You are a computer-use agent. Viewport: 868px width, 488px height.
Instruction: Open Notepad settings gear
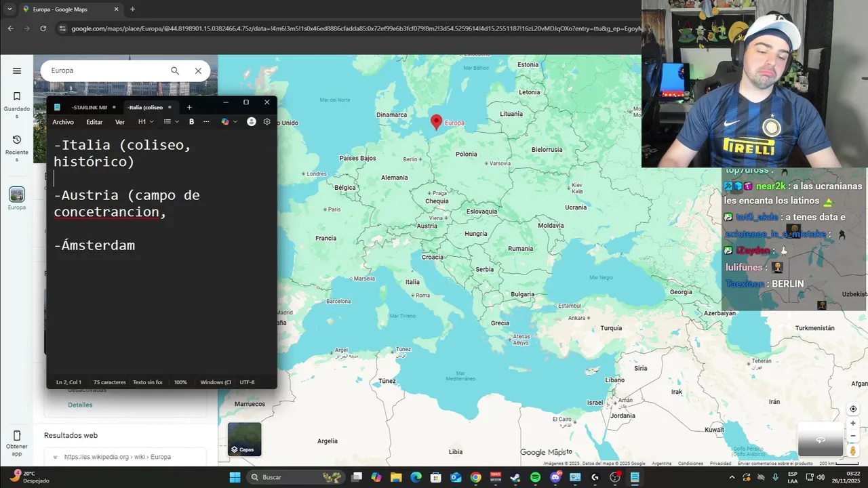(267, 122)
